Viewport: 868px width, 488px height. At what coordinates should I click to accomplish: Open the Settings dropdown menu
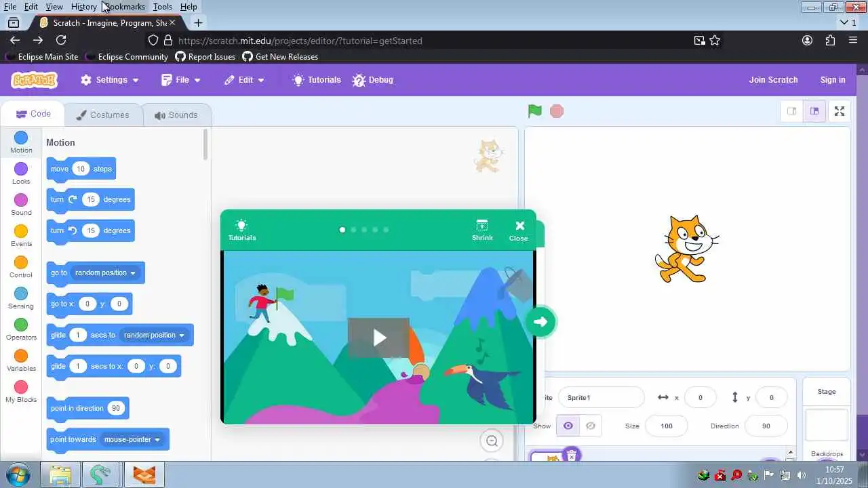pos(110,80)
